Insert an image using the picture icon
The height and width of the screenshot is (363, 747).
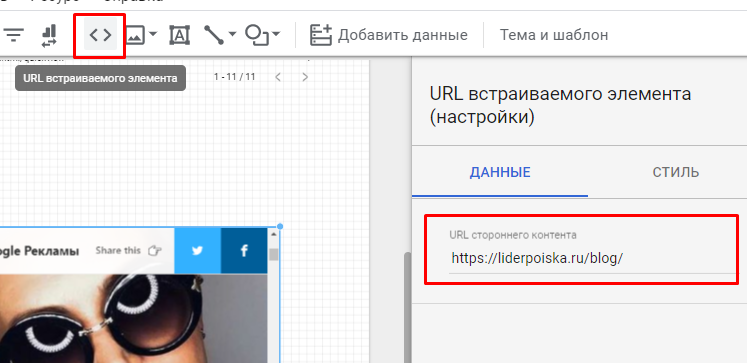(x=136, y=36)
